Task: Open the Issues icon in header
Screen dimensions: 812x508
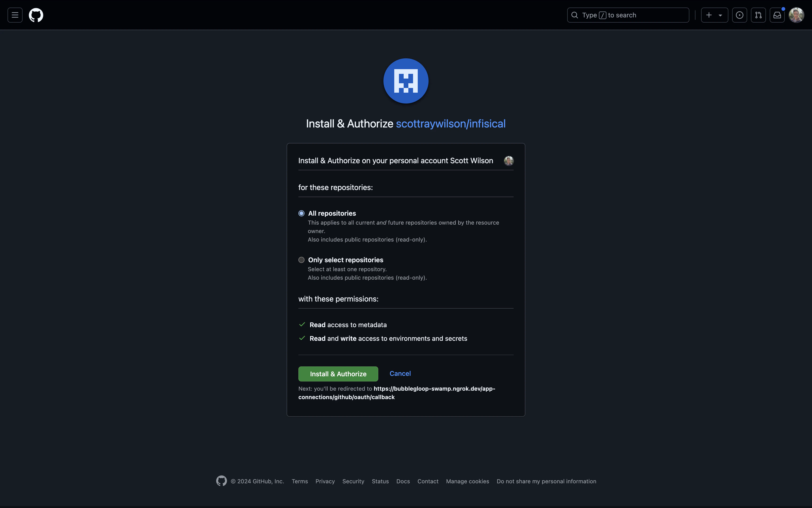Action: (x=739, y=15)
